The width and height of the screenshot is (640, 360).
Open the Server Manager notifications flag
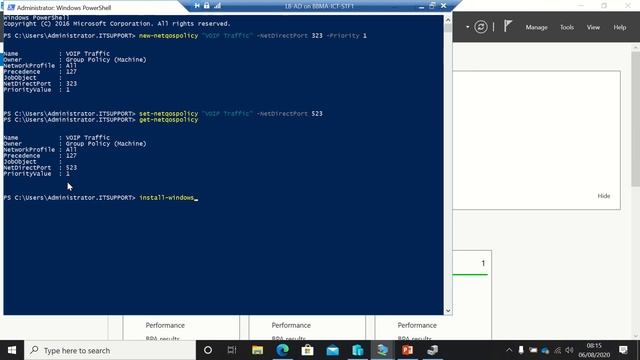point(507,26)
